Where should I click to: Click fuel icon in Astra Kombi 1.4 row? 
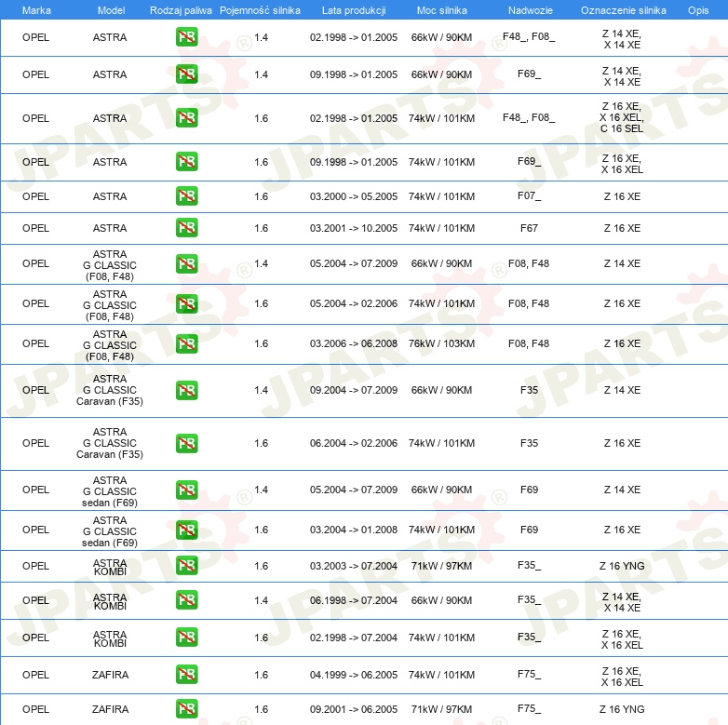point(186,599)
